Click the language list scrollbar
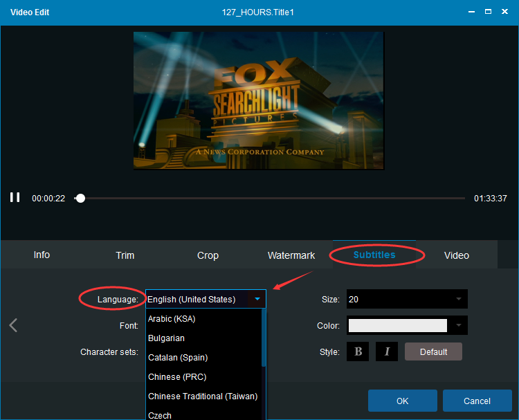This screenshot has height=420, width=519. 264,338
